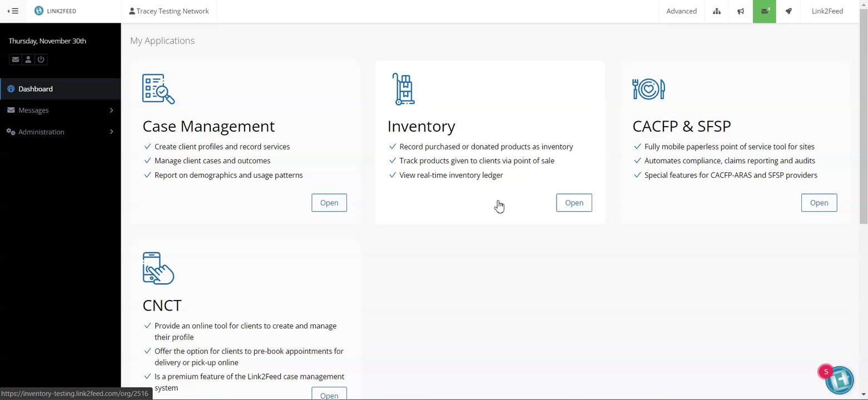The width and height of the screenshot is (868, 400).
Task: Click the My Applications heading
Action: click(x=162, y=41)
